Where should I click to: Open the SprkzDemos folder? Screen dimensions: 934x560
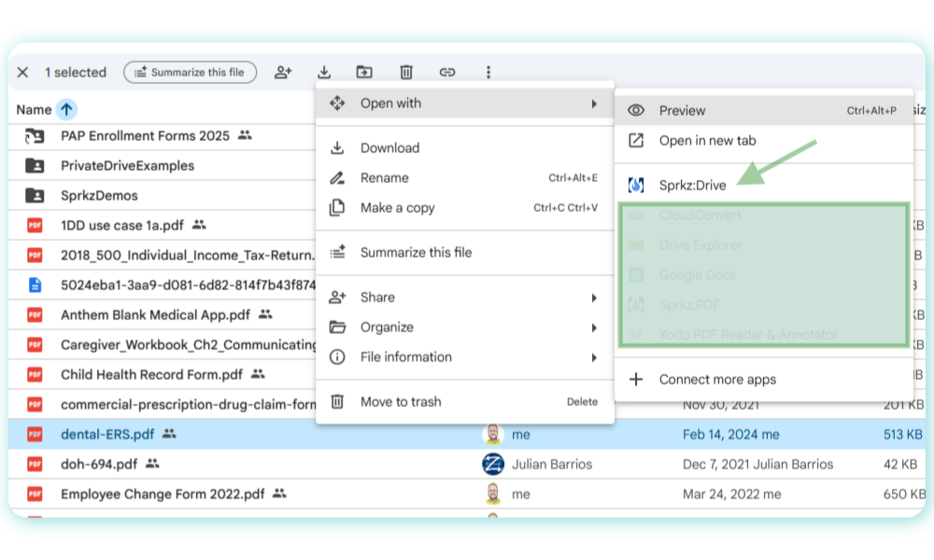click(x=99, y=195)
